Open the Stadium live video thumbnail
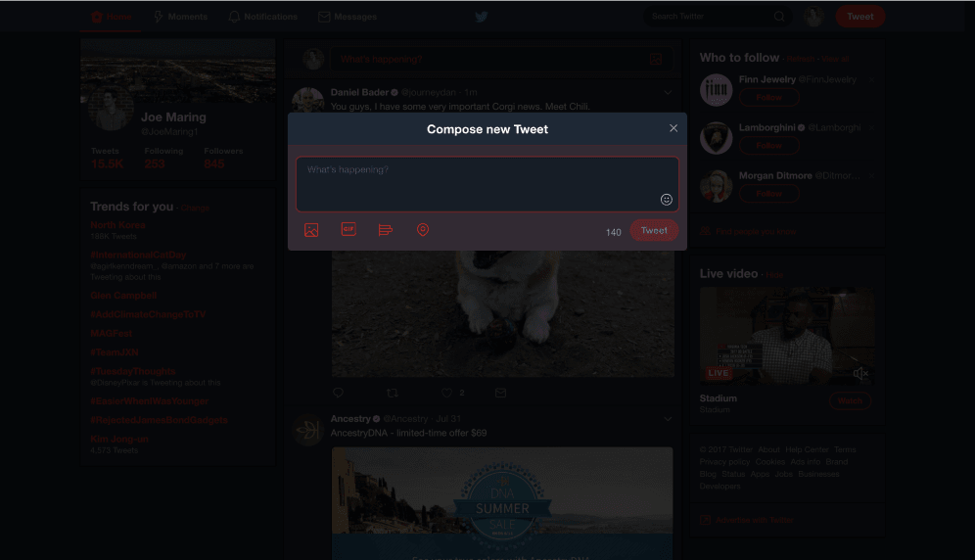Viewport: 975px width, 560px height. (x=787, y=336)
